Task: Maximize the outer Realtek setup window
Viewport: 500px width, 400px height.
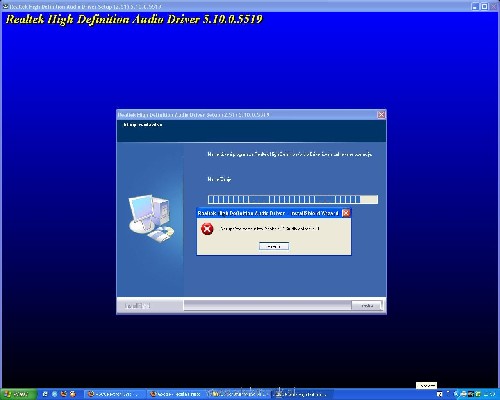Action: (484, 6)
